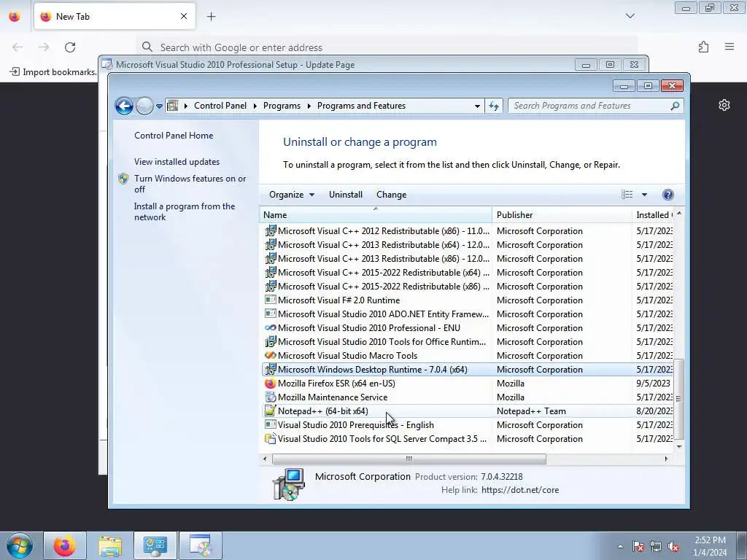This screenshot has width=747, height=560.
Task: Click the horizontal scrollbar left arrow
Action: tap(266, 459)
